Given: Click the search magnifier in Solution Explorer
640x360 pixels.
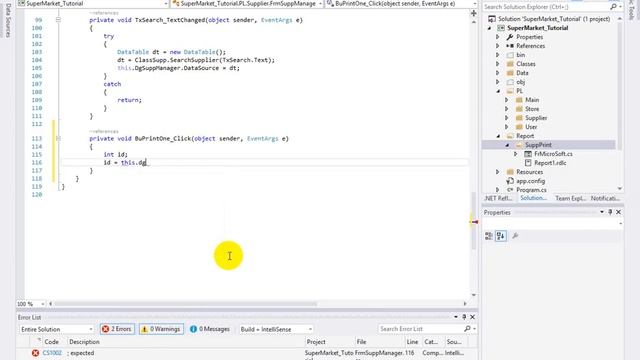Looking at the screenshot, I should pyautogui.click(x=613, y=7).
